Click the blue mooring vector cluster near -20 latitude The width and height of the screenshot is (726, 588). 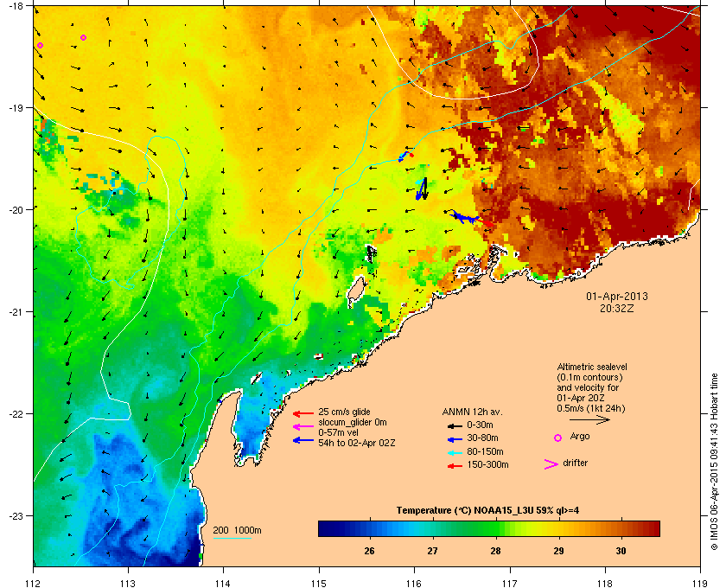[x=464, y=217]
